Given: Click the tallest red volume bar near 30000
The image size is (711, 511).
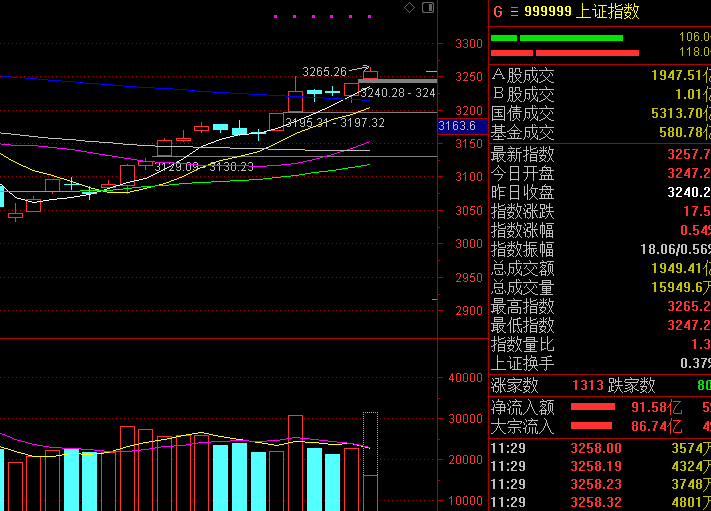Looking at the screenshot, I should coord(296,462).
